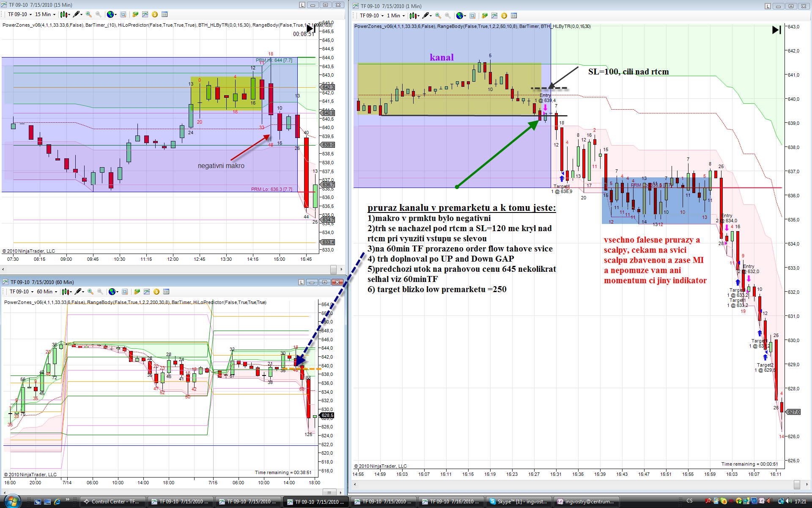Click the 1 Min chart horizontal scrollbar thumb

point(797,484)
